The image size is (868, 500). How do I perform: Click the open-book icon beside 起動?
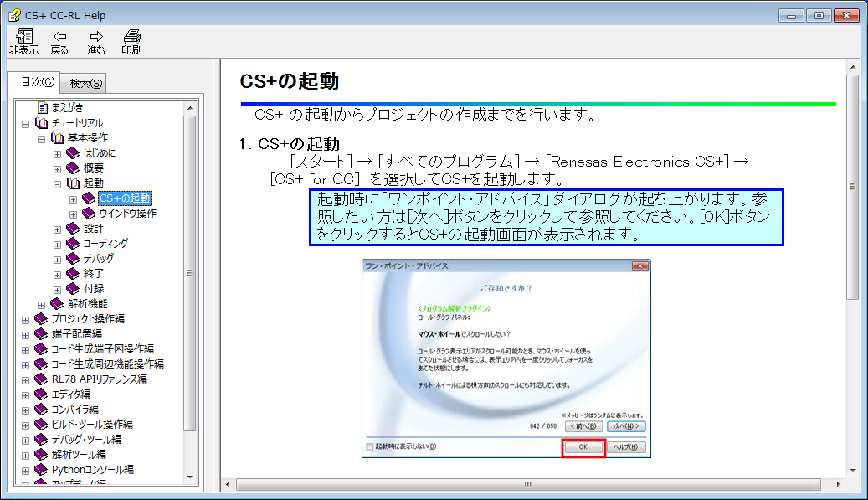[73, 183]
